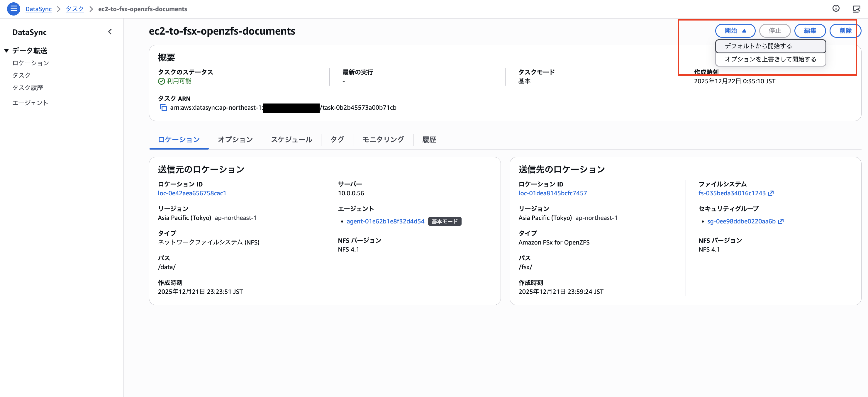The height and width of the screenshot is (397, 868).
Task: Open the hamburger navigation menu
Action: pos(13,9)
